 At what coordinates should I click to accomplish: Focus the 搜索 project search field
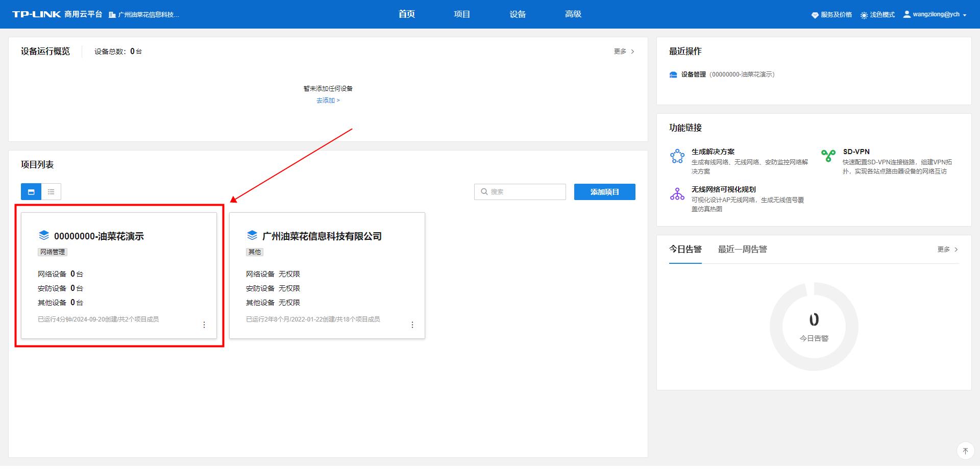[x=520, y=192]
